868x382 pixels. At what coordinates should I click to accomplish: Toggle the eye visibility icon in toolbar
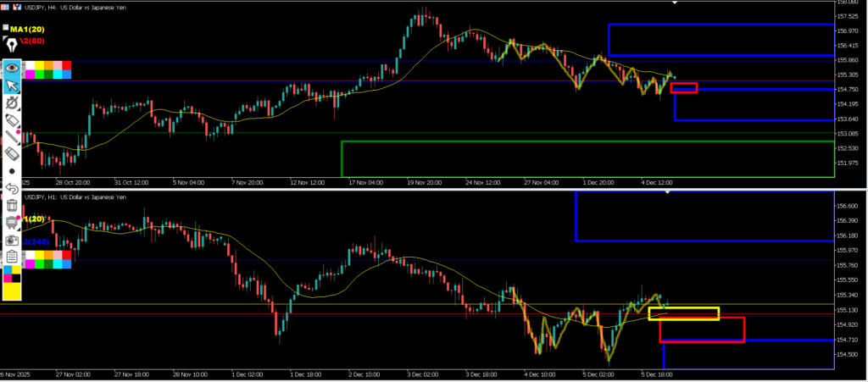pyautogui.click(x=12, y=67)
